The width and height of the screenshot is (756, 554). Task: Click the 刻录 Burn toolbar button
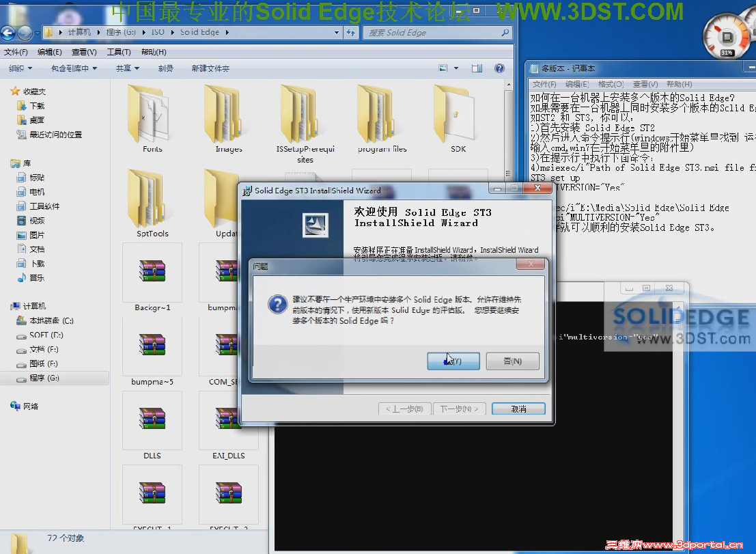[165, 68]
